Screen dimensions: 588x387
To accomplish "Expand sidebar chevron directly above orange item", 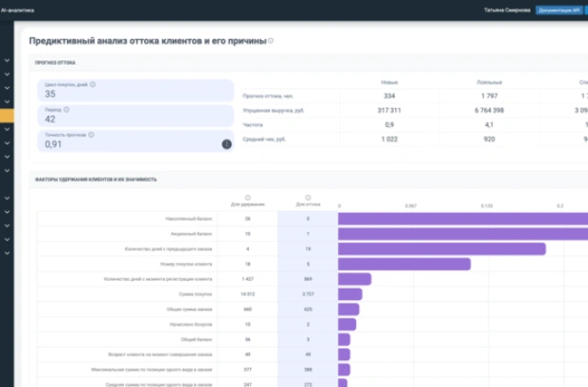I will pyautogui.click(x=8, y=101).
